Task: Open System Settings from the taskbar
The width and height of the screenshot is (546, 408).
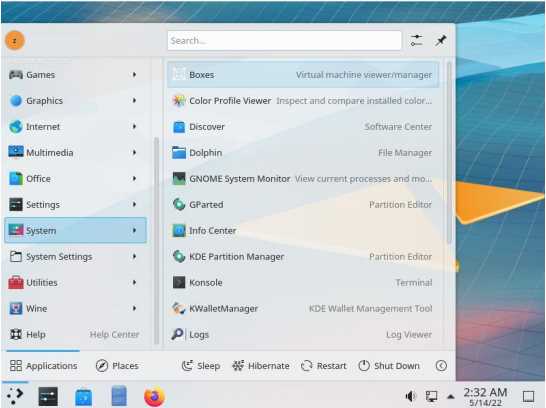Action: pos(48,397)
